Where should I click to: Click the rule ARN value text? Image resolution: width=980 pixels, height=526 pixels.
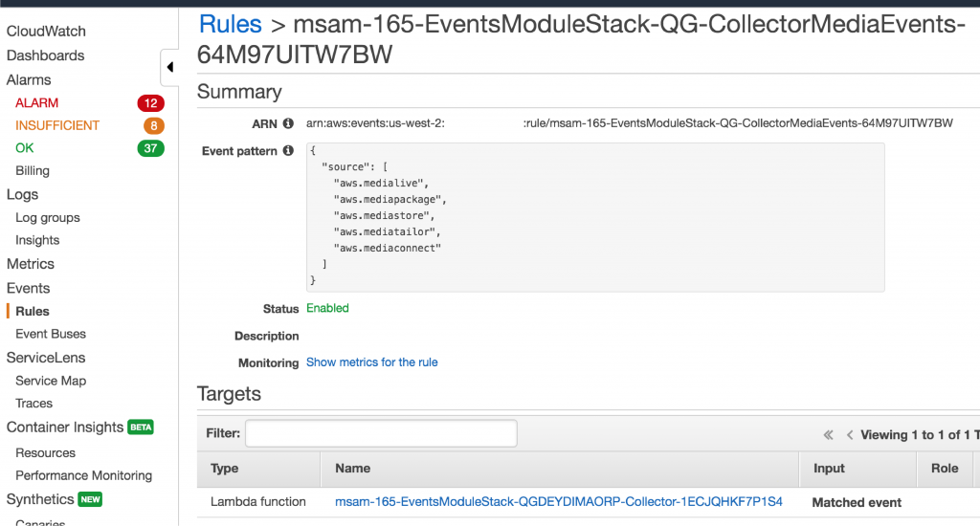(630, 123)
